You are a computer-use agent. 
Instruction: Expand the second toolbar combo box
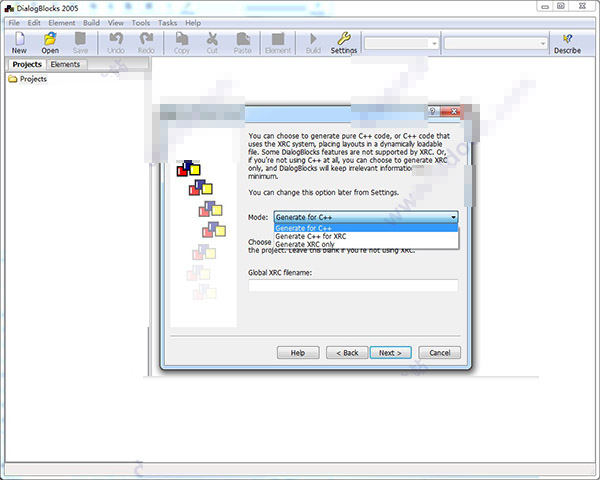coord(543,44)
